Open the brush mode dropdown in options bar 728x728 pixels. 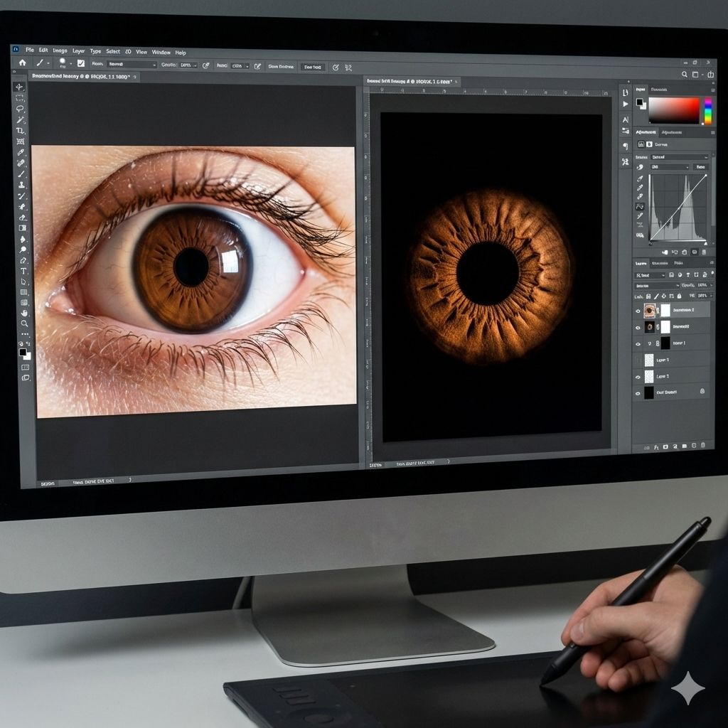pyautogui.click(x=132, y=64)
